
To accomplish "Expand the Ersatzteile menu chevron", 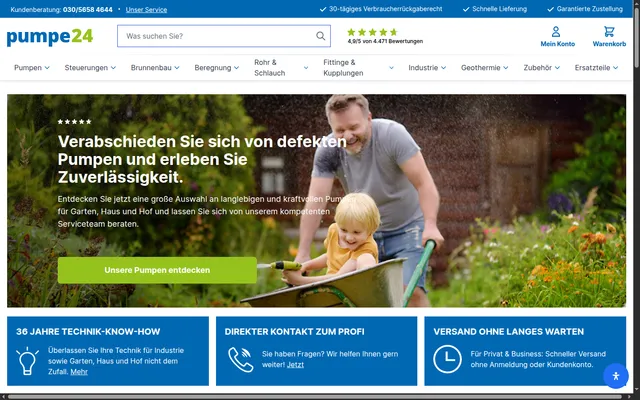I will 615,68.
